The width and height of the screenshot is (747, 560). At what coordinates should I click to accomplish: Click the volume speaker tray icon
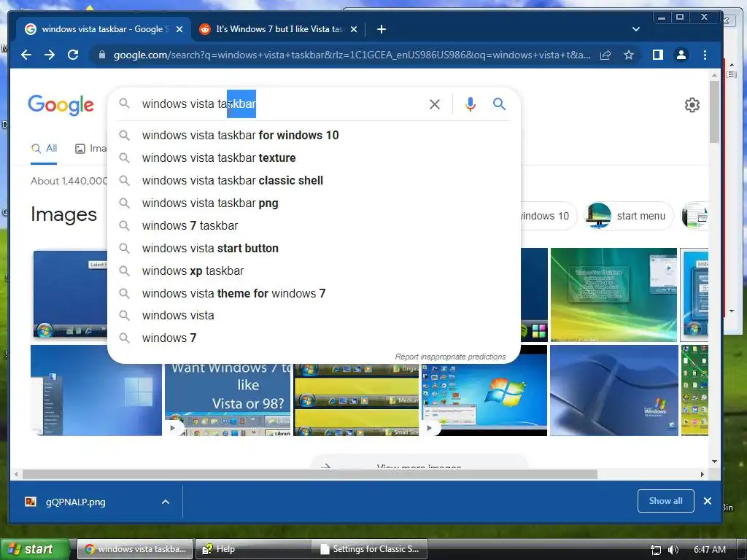coord(673,550)
